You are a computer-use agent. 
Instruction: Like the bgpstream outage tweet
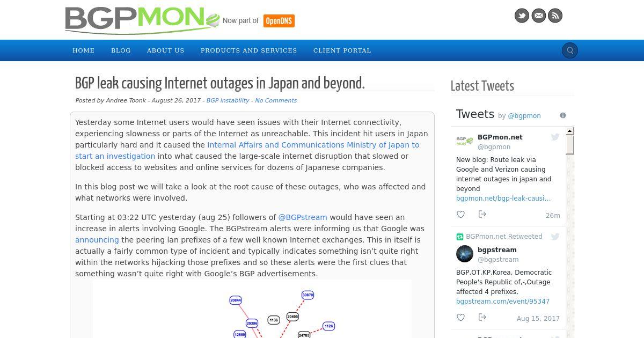(x=460, y=318)
